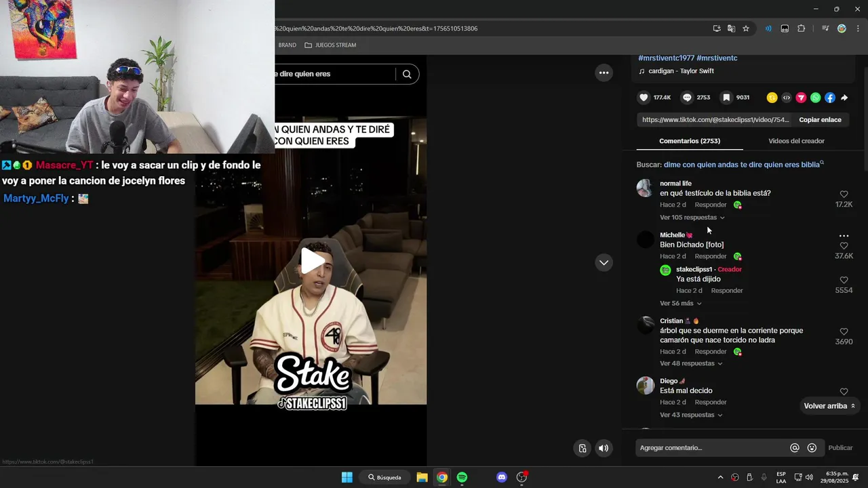The height and width of the screenshot is (488, 868).
Task: Reply to normal life's comment
Action: 711,205
